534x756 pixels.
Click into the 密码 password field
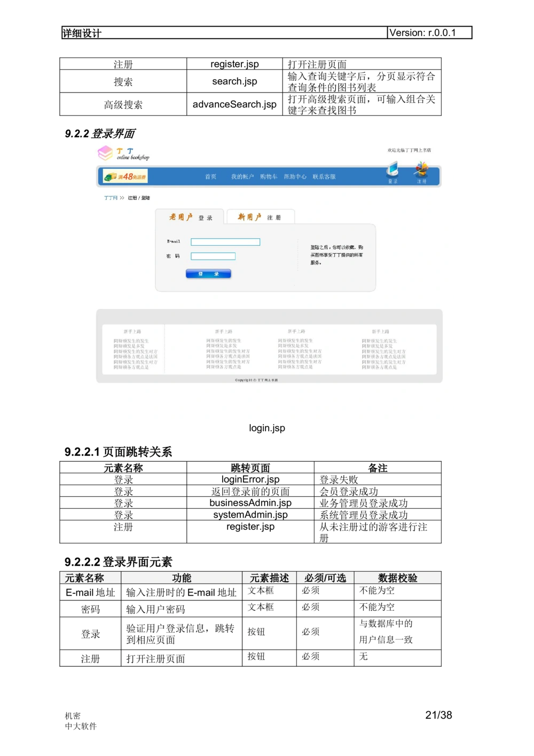tap(213, 256)
